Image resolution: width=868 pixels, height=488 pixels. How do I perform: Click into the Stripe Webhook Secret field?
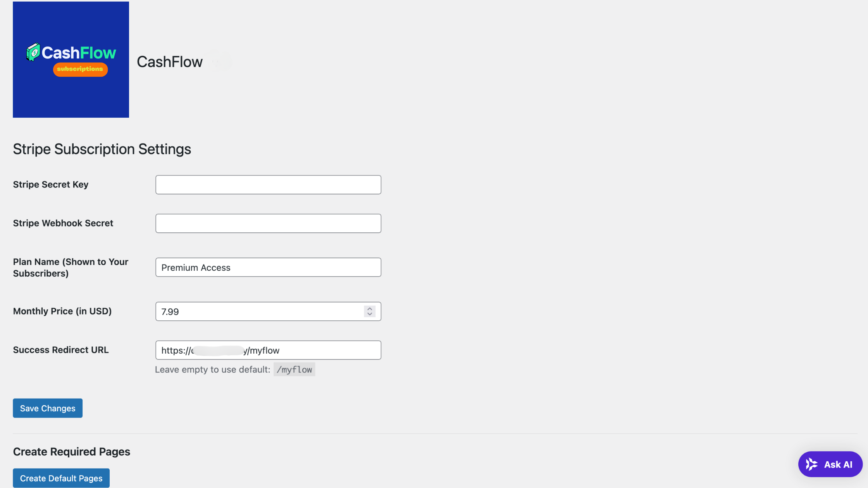pyautogui.click(x=268, y=223)
